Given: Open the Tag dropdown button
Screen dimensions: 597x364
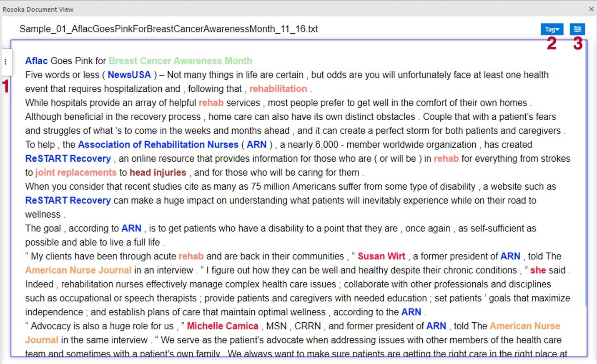Looking at the screenshot, I should coord(551,29).
